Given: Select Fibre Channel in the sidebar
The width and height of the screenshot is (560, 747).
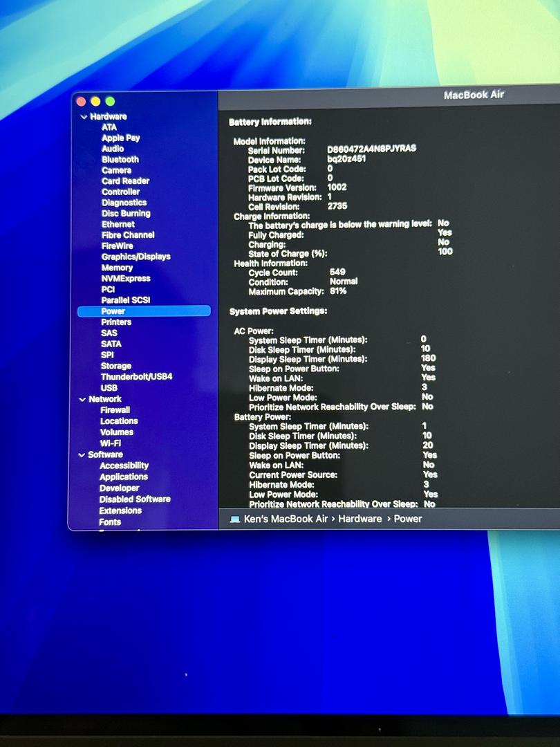Looking at the screenshot, I should click(x=128, y=235).
